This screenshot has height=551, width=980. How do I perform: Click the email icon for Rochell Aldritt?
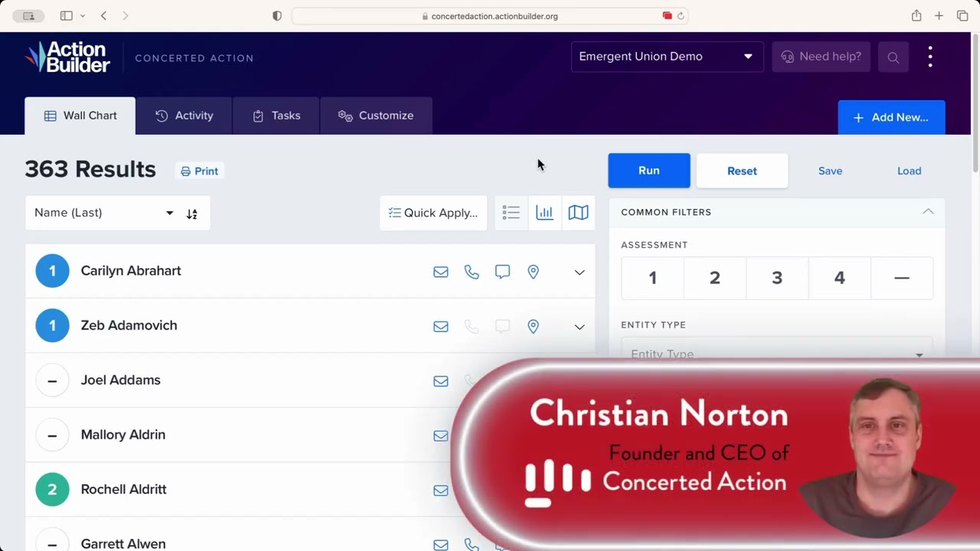441,491
